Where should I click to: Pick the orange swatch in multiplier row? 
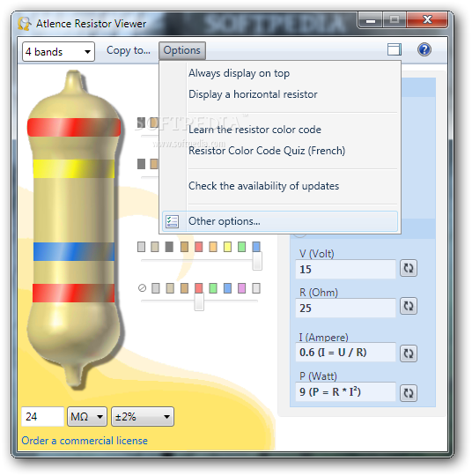(x=213, y=247)
